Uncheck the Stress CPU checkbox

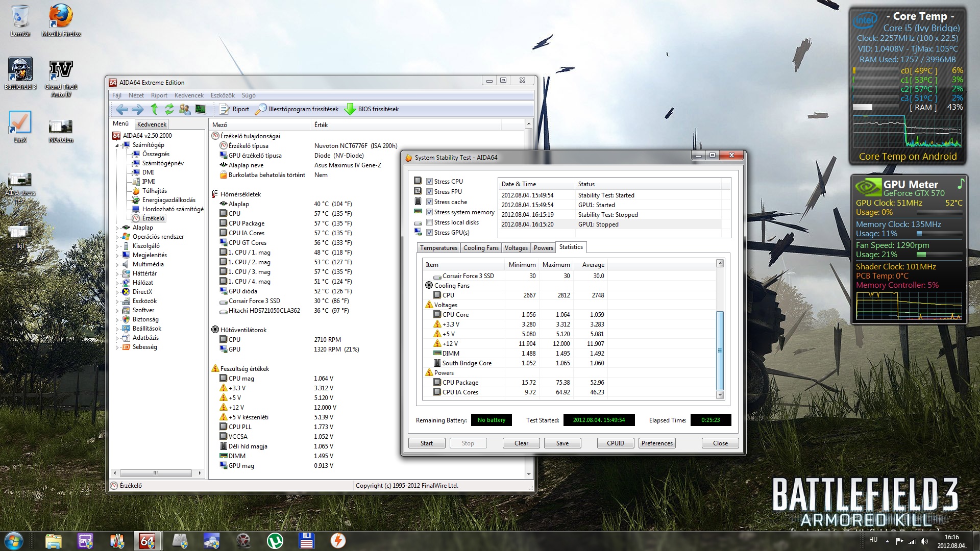pyautogui.click(x=430, y=182)
